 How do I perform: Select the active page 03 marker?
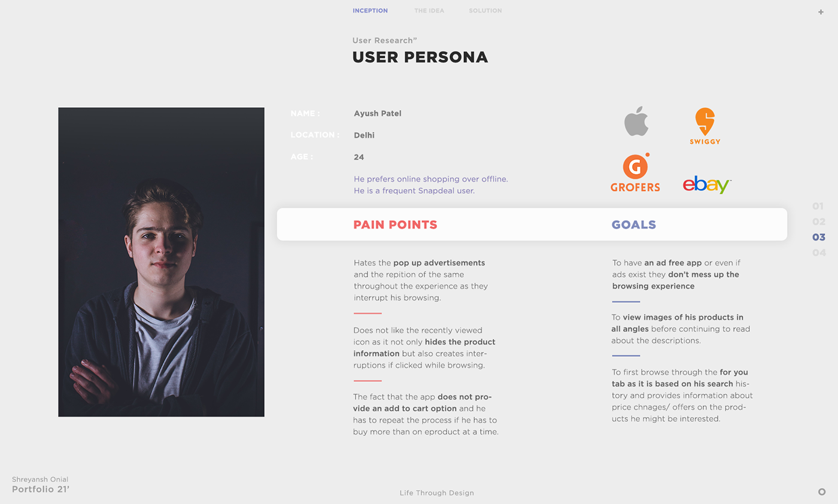tap(818, 238)
